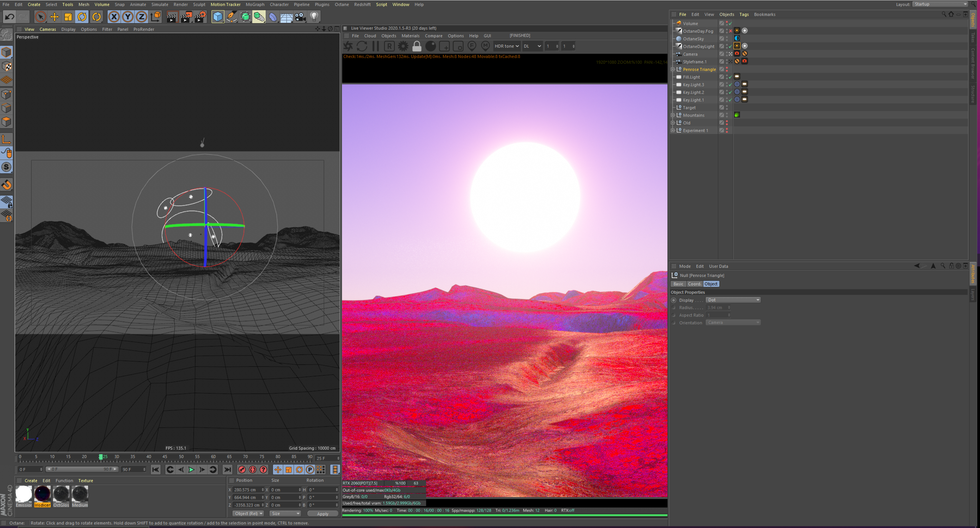Open the HDR tone dropdown
980x528 pixels.
506,46
